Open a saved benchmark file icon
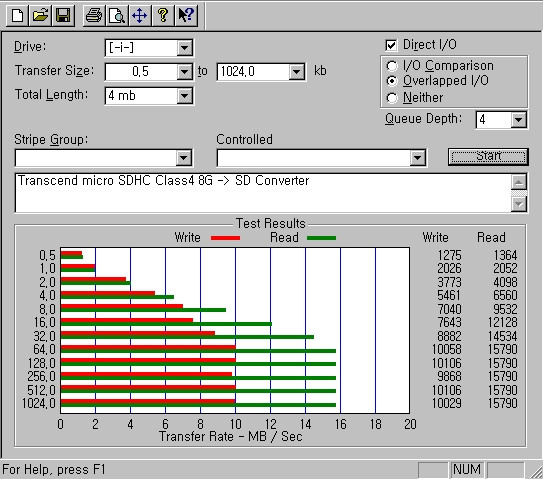This screenshot has width=543, height=479. pyautogui.click(x=40, y=16)
